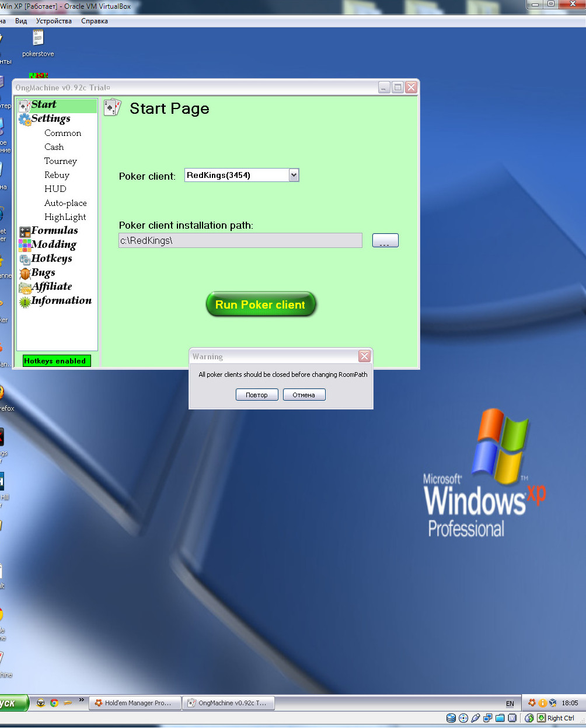Open the Справка menu in VirtualBox
The height and width of the screenshot is (728, 586).
point(95,21)
